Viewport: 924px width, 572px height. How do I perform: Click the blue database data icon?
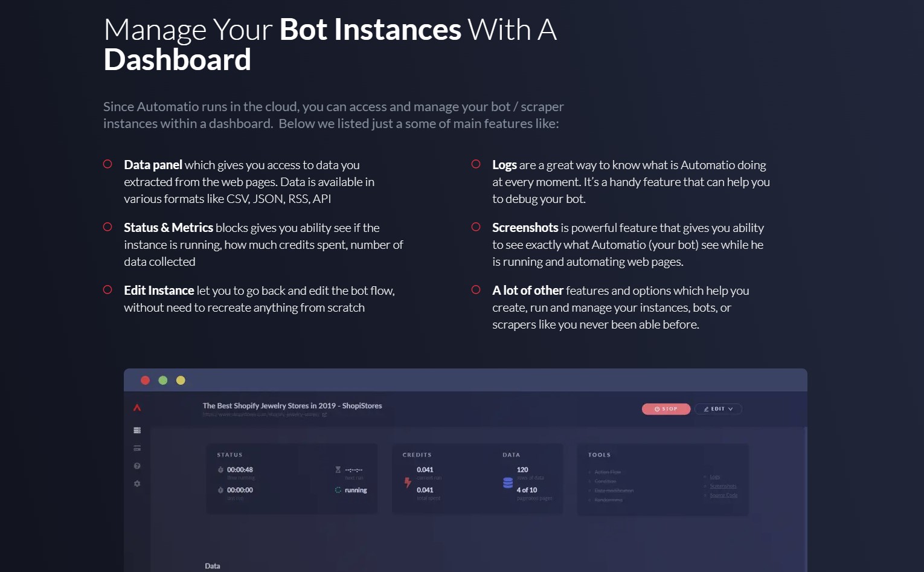click(508, 483)
